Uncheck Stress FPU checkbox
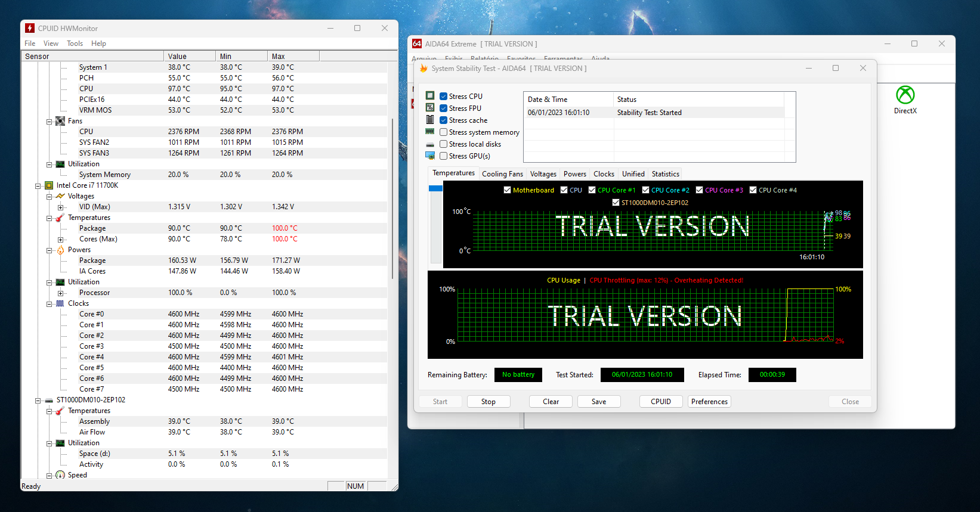The image size is (980, 512). 444,108
